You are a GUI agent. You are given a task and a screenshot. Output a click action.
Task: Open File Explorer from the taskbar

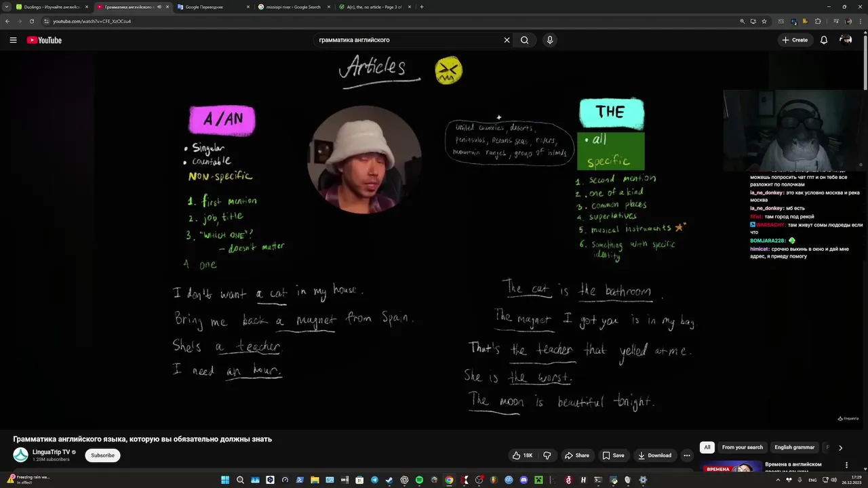[315, 480]
